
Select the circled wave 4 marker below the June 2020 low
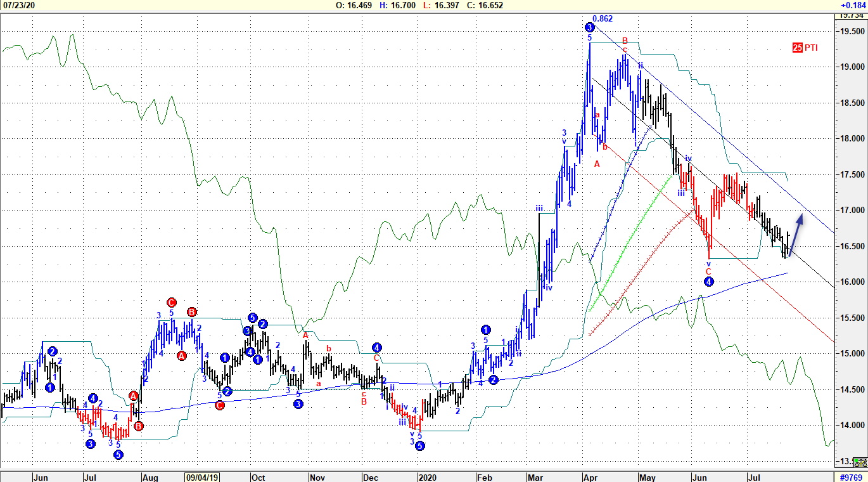tap(709, 281)
